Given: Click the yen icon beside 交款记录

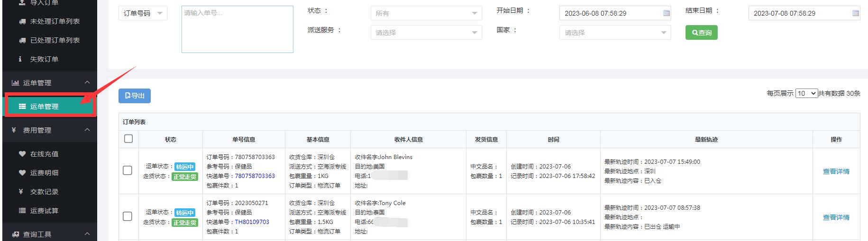Looking at the screenshot, I should pyautogui.click(x=21, y=192).
